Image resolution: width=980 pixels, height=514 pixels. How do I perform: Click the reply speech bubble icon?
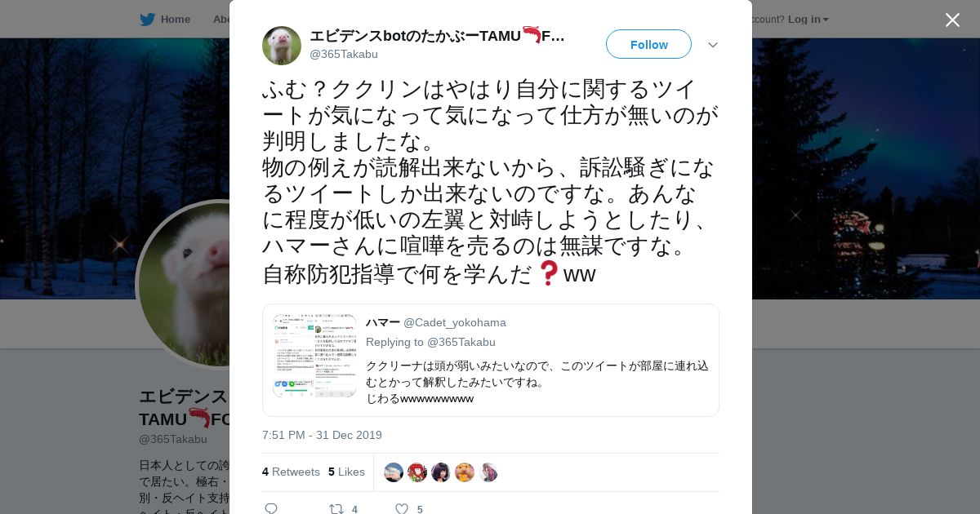click(271, 508)
